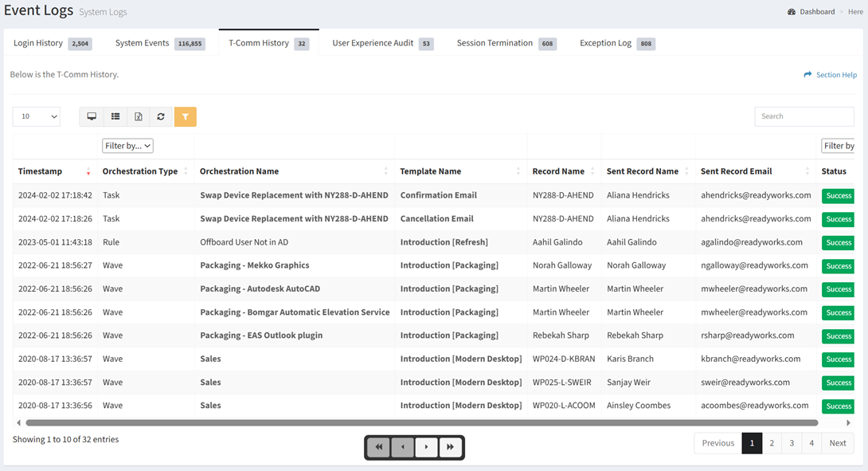
Task: Click the 'Introduction [Refresh]' template name
Action: tap(444, 242)
